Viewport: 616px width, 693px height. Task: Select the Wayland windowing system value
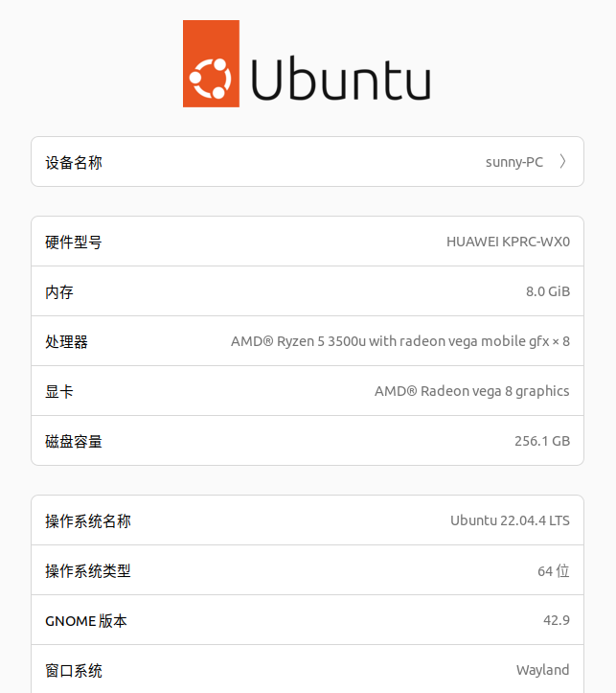point(542,670)
